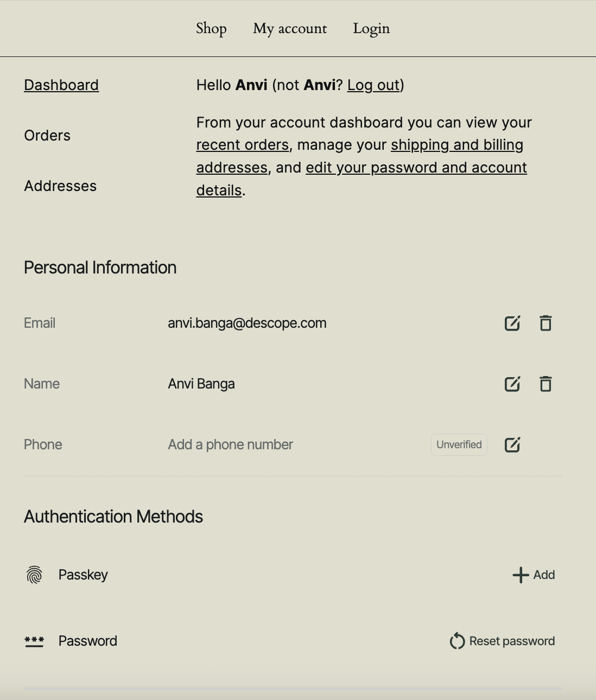
Task: Click the asterisks Password icon
Action: coord(34,641)
